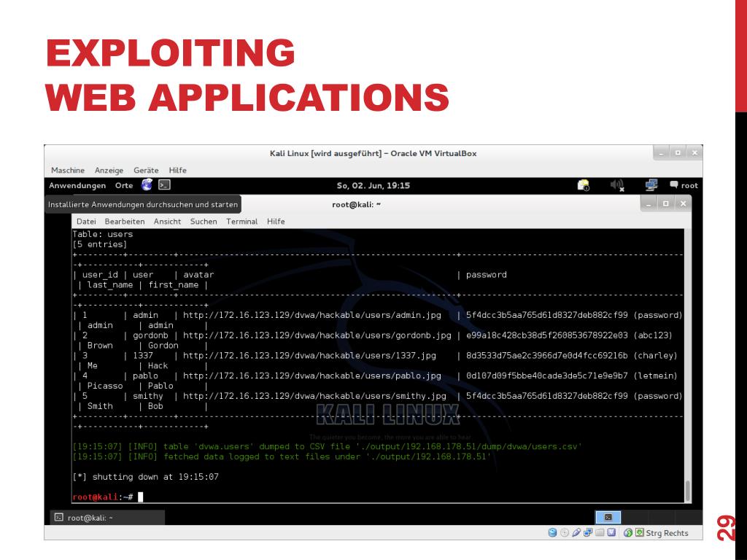Image resolution: width=747 pixels, height=560 pixels.
Task: Maximize the root@kali terminal window
Action: coord(665,204)
